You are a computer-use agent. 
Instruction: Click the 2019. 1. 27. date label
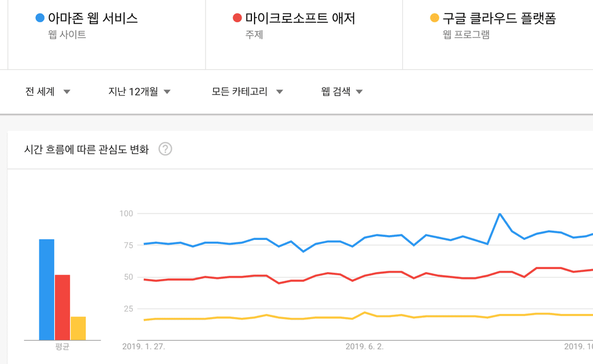(144, 346)
